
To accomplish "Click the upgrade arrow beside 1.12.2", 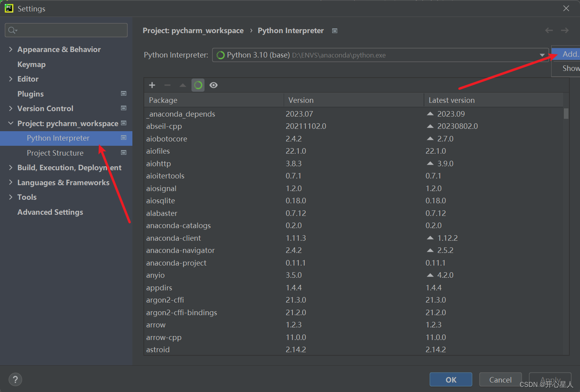I will point(430,238).
